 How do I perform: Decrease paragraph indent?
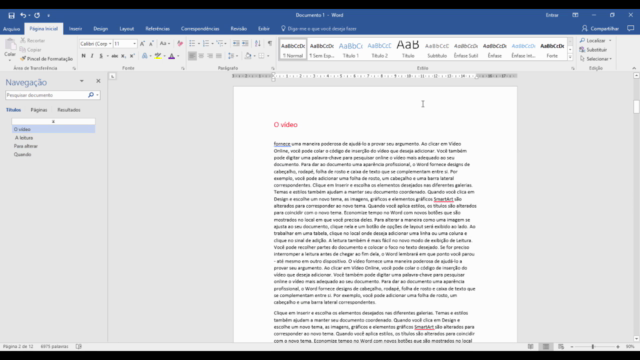[x=236, y=44]
